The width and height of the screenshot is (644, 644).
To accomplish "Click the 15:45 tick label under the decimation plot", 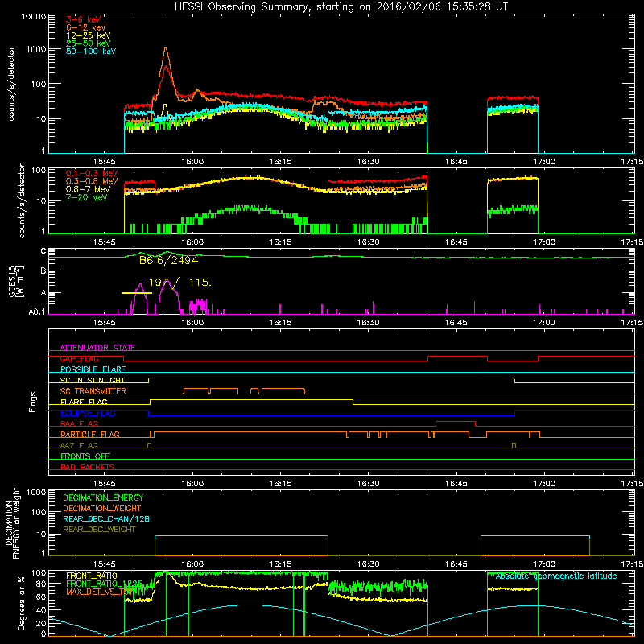I will pos(105,564).
